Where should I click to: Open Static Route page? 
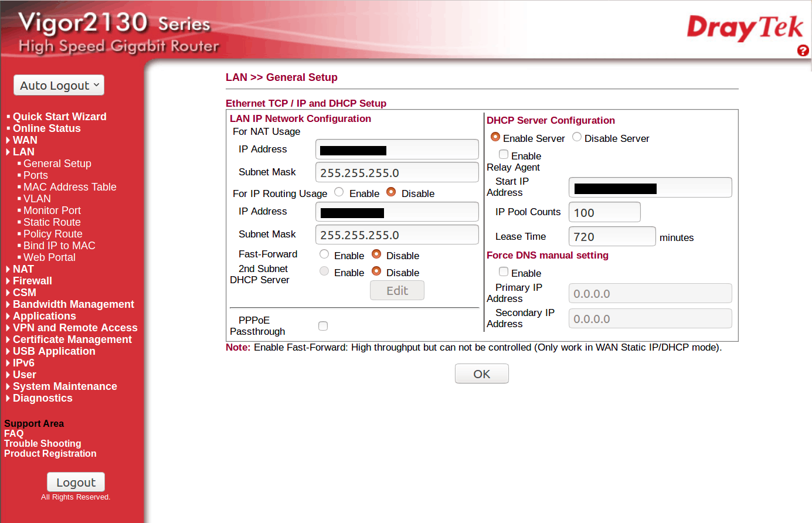click(52, 222)
